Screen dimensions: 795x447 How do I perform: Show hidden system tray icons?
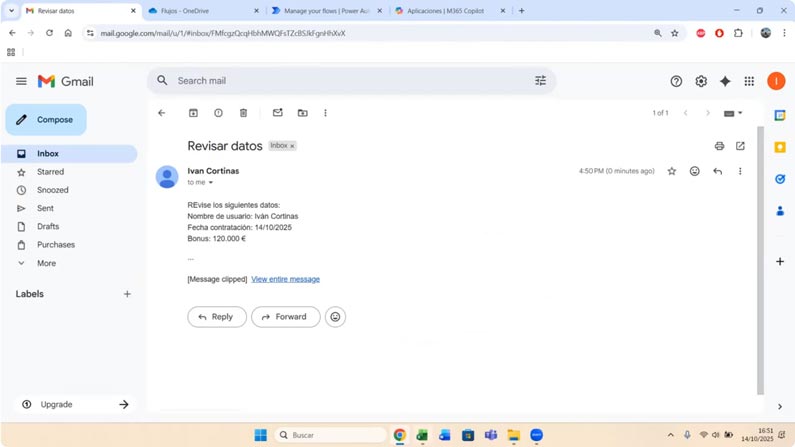(670, 435)
